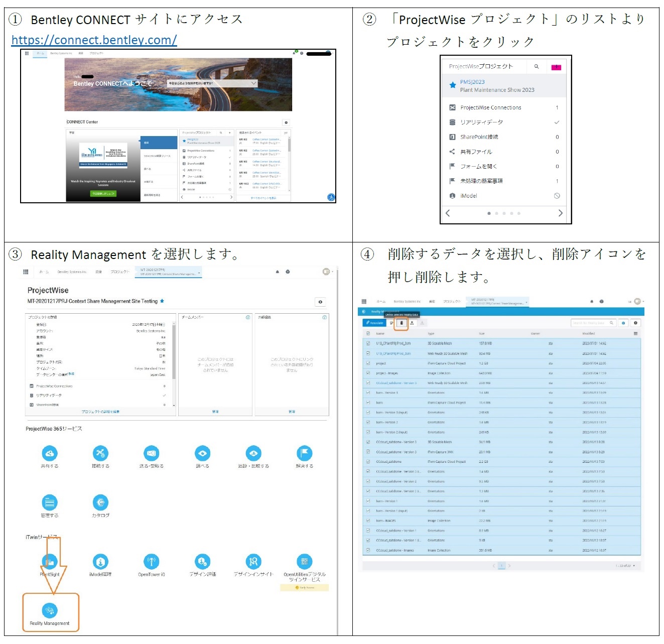664x644 pixels.
Task: Click upload icon in Reality Management toolbar
Action: (x=412, y=323)
